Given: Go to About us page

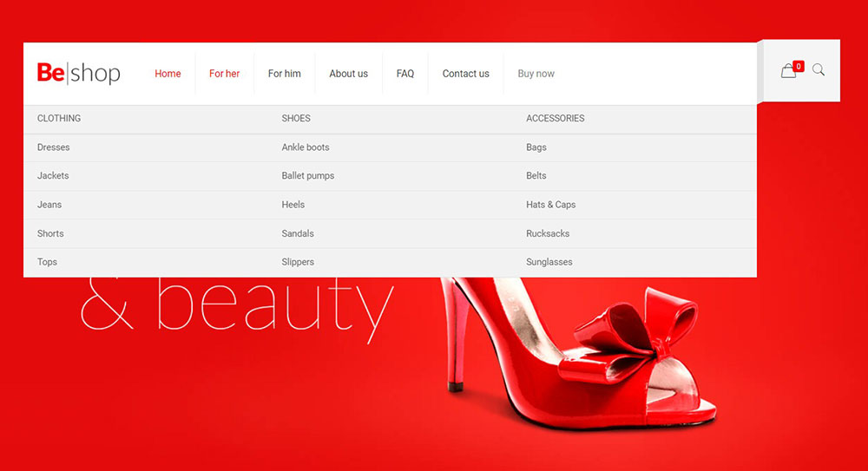Looking at the screenshot, I should click(348, 74).
